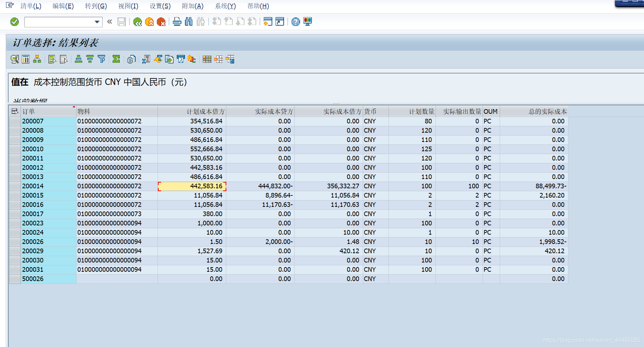Click the Find Next binoculars icon

click(201, 22)
